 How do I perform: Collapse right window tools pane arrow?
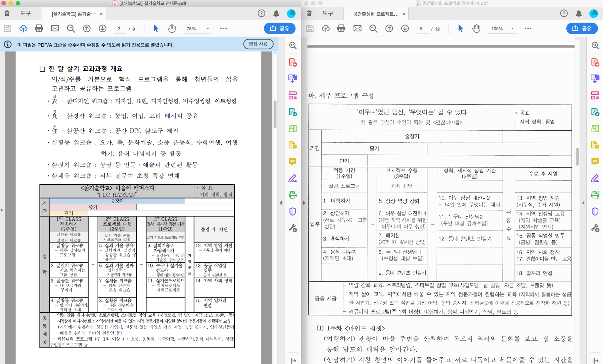click(x=583, y=203)
